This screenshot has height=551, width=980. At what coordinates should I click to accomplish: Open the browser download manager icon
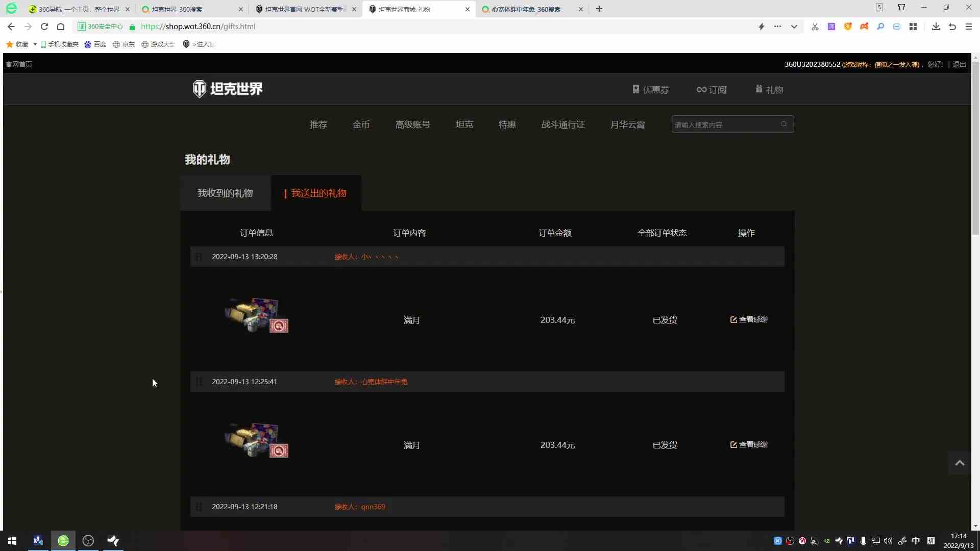[x=936, y=27]
